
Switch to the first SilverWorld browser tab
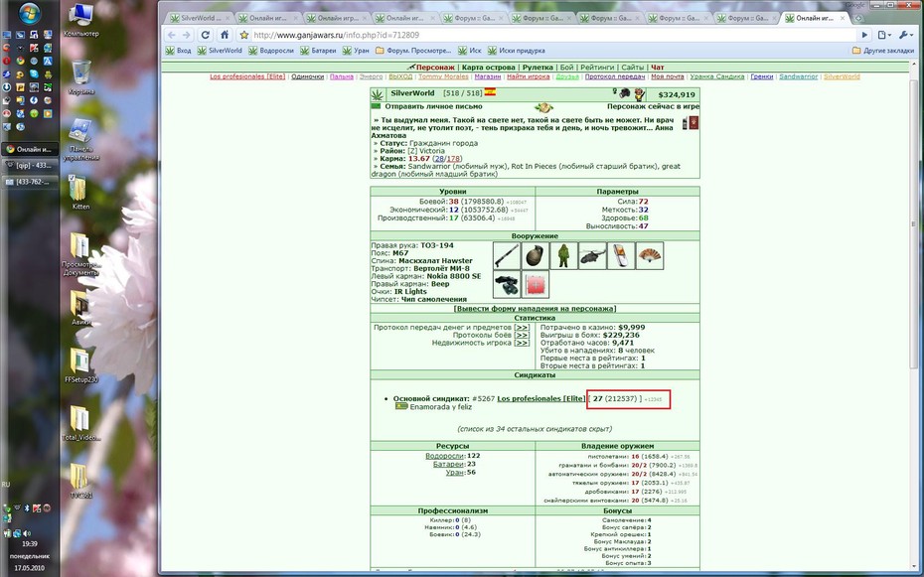(198, 18)
